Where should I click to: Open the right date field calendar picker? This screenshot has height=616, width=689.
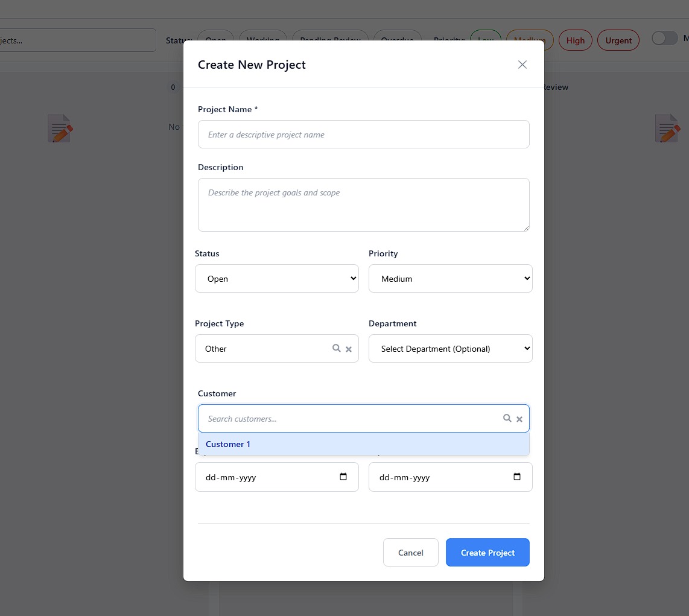516,477
